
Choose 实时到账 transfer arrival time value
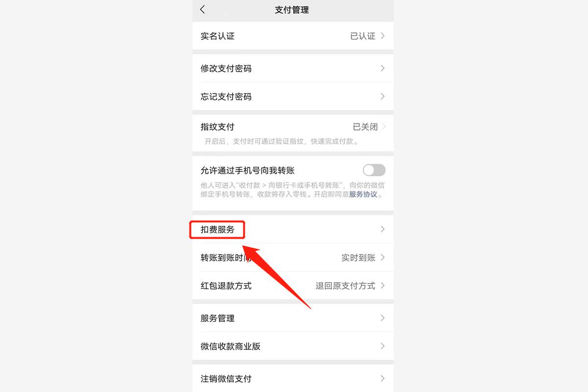pyautogui.click(x=358, y=257)
